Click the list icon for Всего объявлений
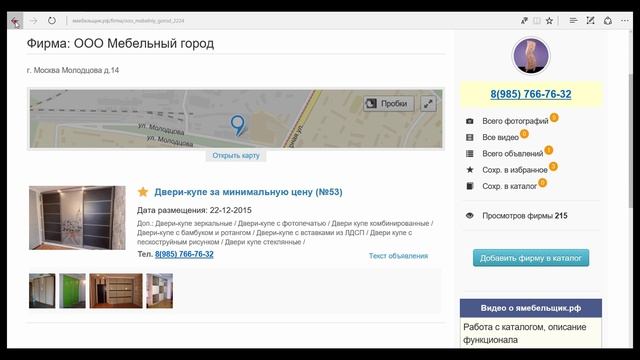Viewport: 640px width, 360px height. point(470,154)
